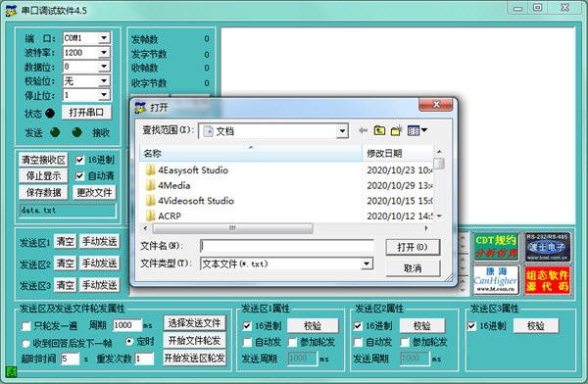Click the horizontal scrollbar thumb in file list

click(x=232, y=228)
